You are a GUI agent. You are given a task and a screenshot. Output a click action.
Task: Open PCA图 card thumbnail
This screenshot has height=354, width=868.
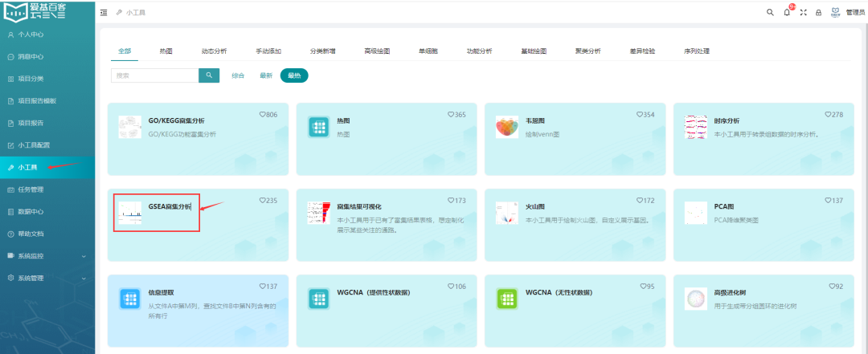click(695, 213)
